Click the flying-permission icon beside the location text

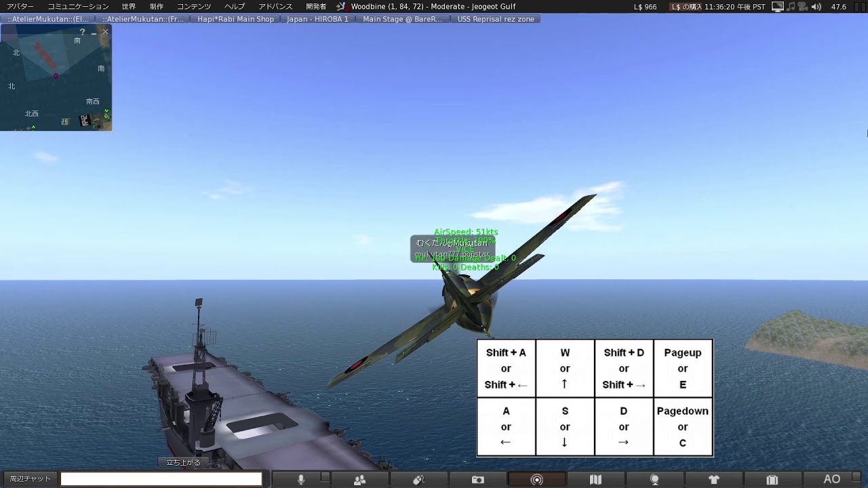[x=342, y=7]
